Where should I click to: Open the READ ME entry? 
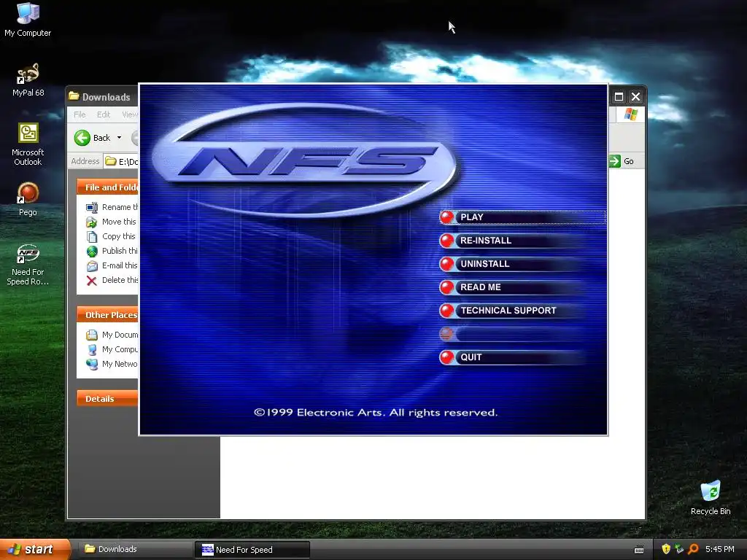point(512,287)
